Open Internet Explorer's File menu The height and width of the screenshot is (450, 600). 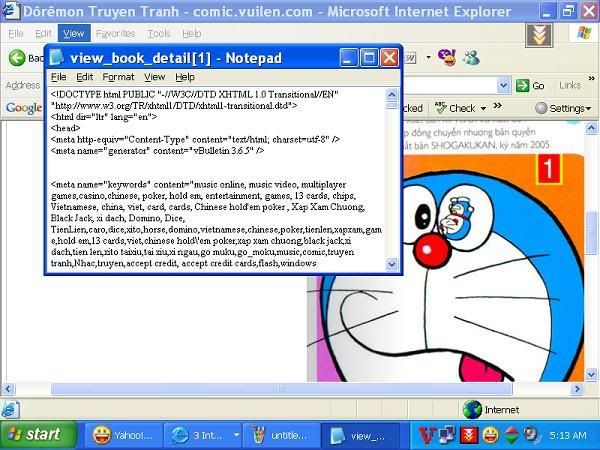click(x=16, y=34)
